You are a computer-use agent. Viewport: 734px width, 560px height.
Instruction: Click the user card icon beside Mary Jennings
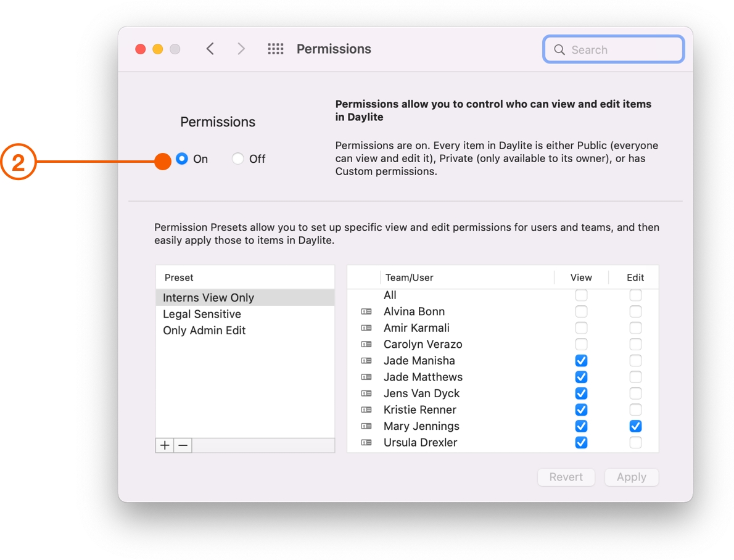tap(368, 426)
